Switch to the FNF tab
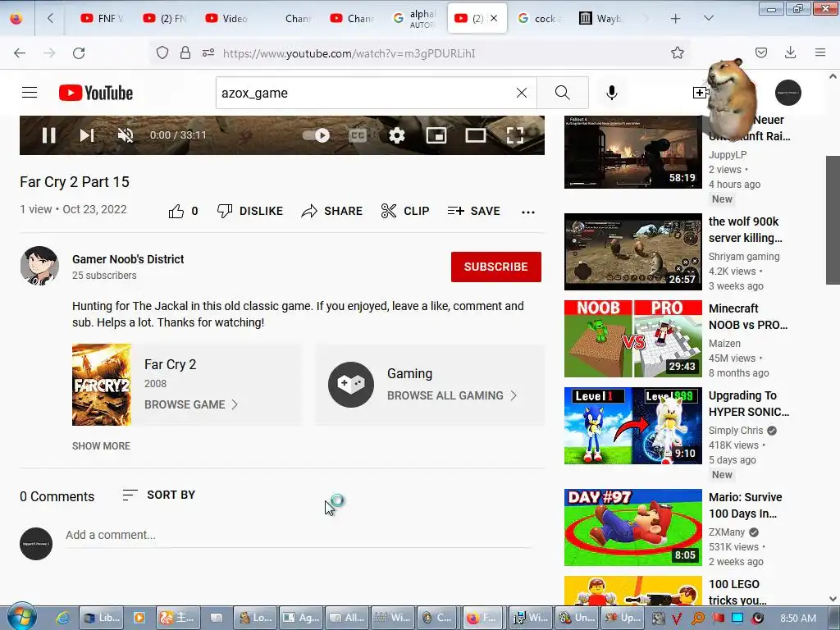 pyautogui.click(x=102, y=18)
